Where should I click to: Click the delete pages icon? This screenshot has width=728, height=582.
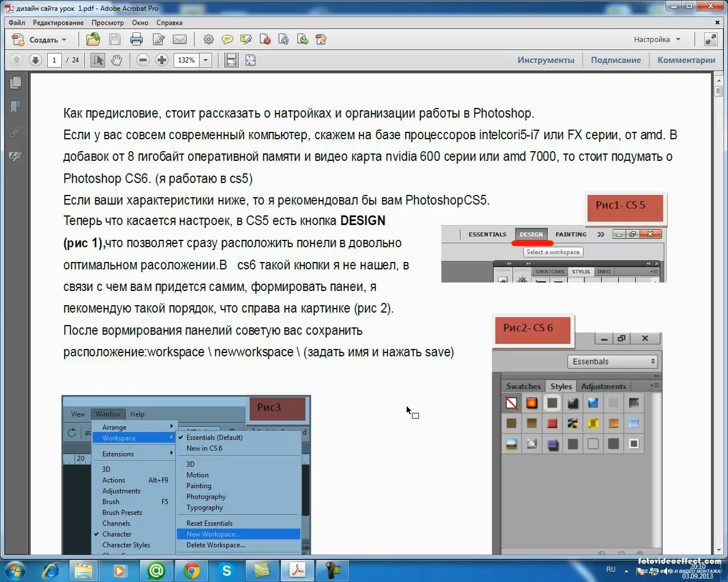[265, 39]
